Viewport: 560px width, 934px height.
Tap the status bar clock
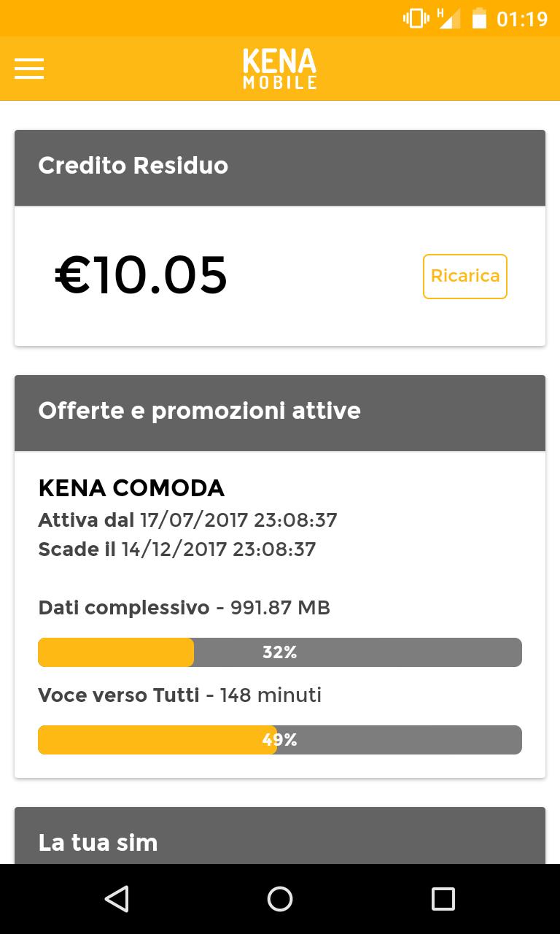(x=521, y=19)
